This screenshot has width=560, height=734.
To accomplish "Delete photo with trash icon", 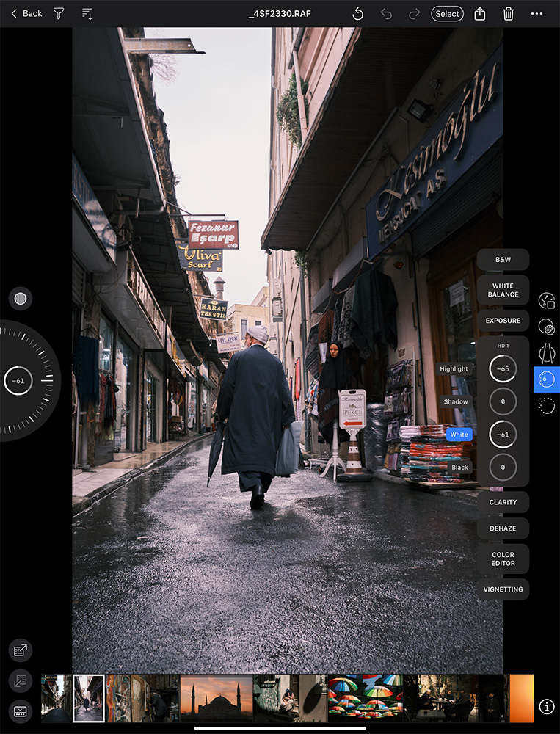I will coord(509,13).
